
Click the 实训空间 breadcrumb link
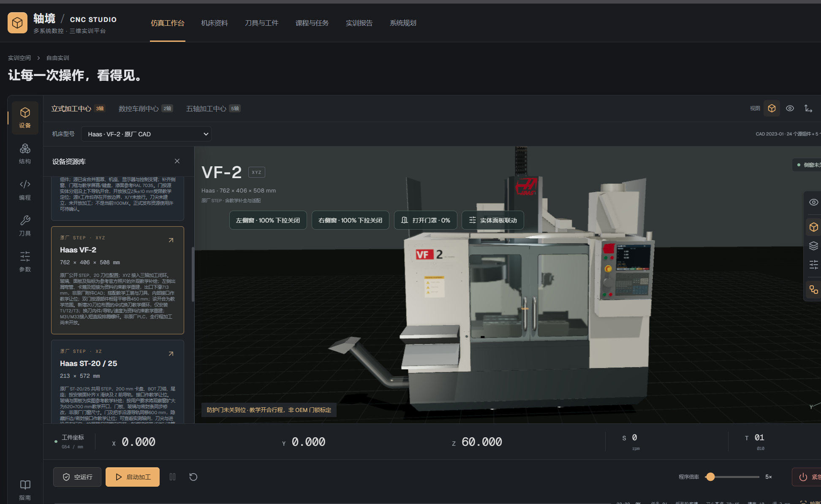coord(19,58)
